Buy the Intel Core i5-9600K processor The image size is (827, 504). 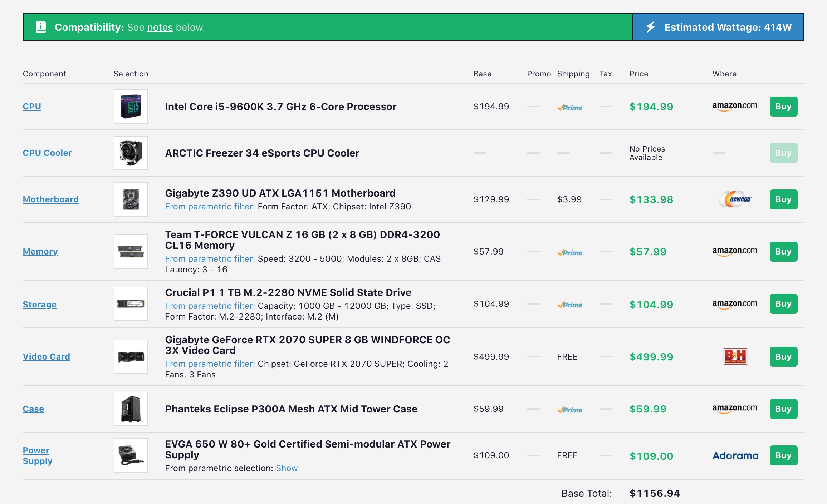coord(783,107)
